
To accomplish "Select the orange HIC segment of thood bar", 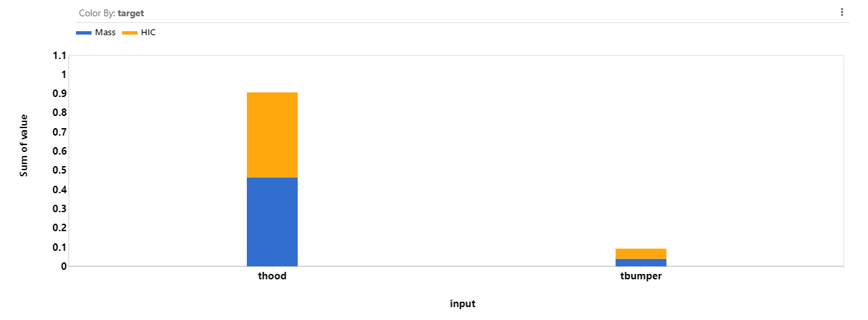I will coord(272,135).
